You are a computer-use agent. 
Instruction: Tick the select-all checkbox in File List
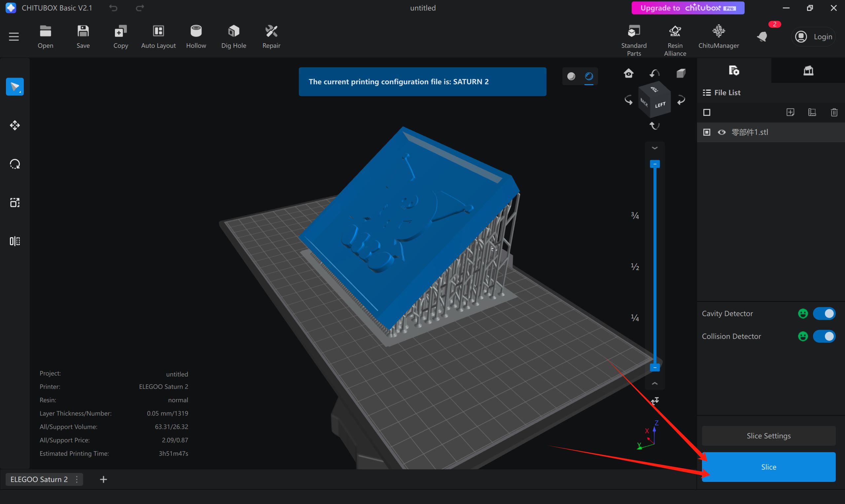pyautogui.click(x=707, y=113)
